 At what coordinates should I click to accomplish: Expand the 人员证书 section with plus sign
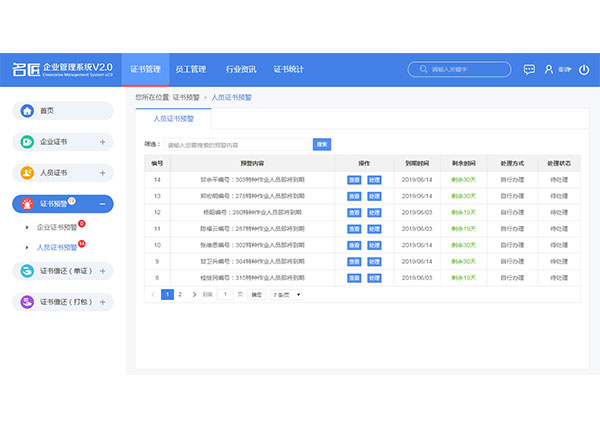[x=102, y=173]
